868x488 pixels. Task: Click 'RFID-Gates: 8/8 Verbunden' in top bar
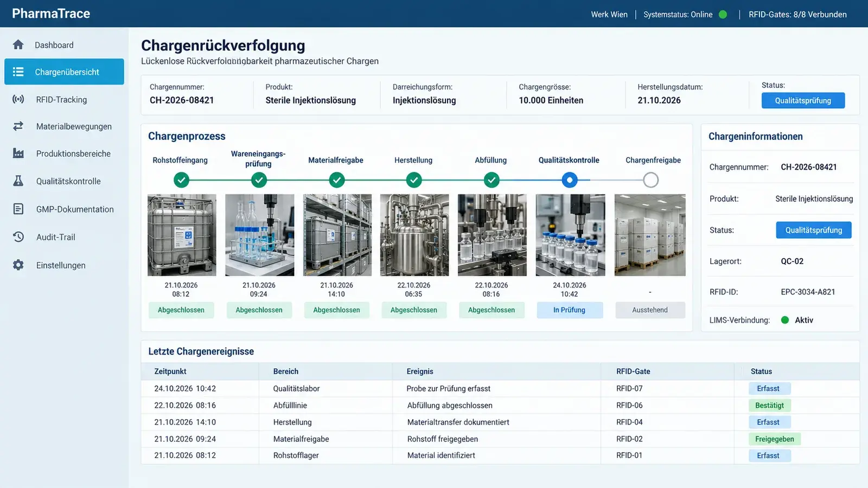797,15
